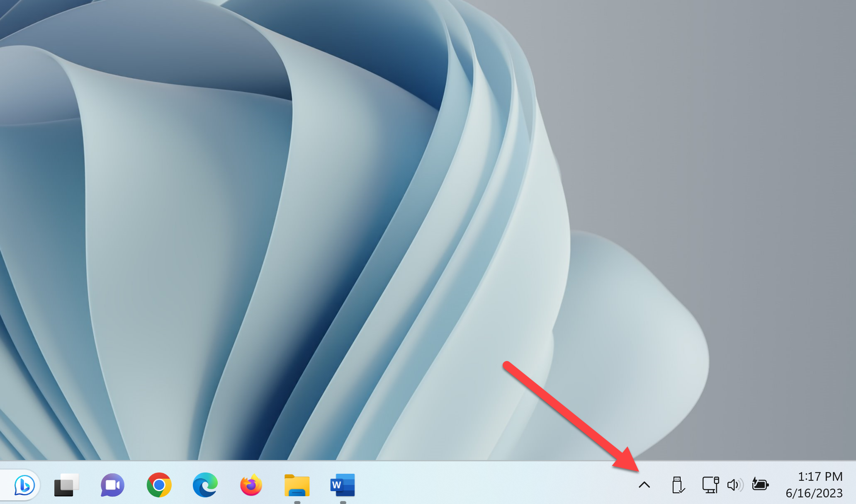Open Firefox from the taskbar
The width and height of the screenshot is (856, 504).
click(x=251, y=485)
